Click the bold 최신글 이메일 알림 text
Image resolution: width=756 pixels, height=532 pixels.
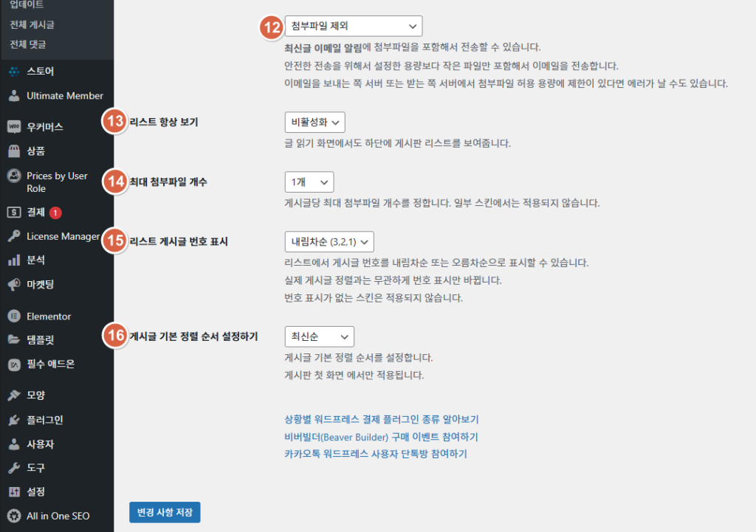click(323, 48)
